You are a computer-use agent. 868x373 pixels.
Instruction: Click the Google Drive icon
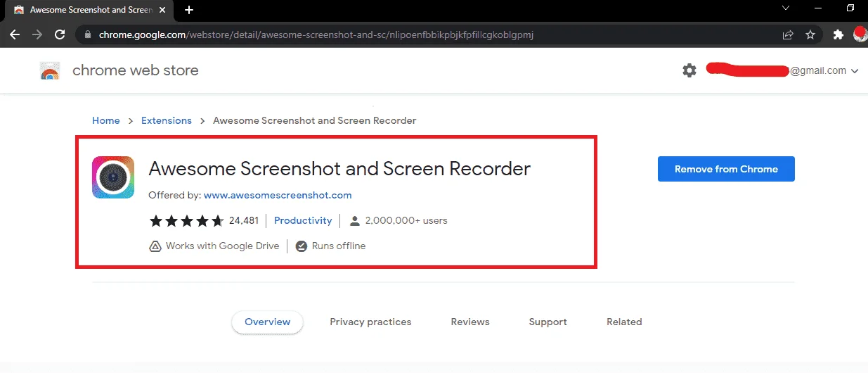click(x=155, y=246)
